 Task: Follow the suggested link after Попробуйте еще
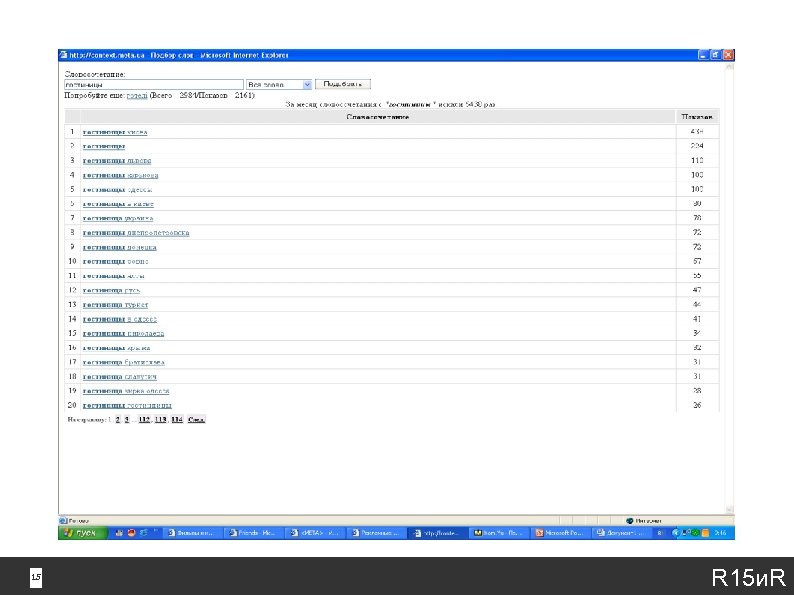(x=137, y=95)
